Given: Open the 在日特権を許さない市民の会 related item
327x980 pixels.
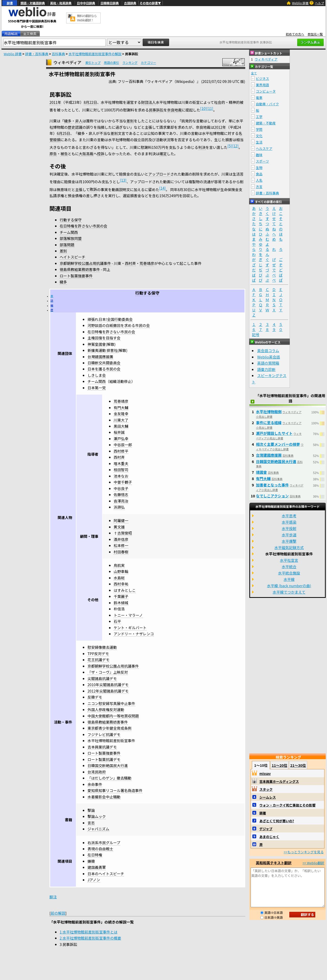Looking at the screenshot, I should [x=83, y=226].
